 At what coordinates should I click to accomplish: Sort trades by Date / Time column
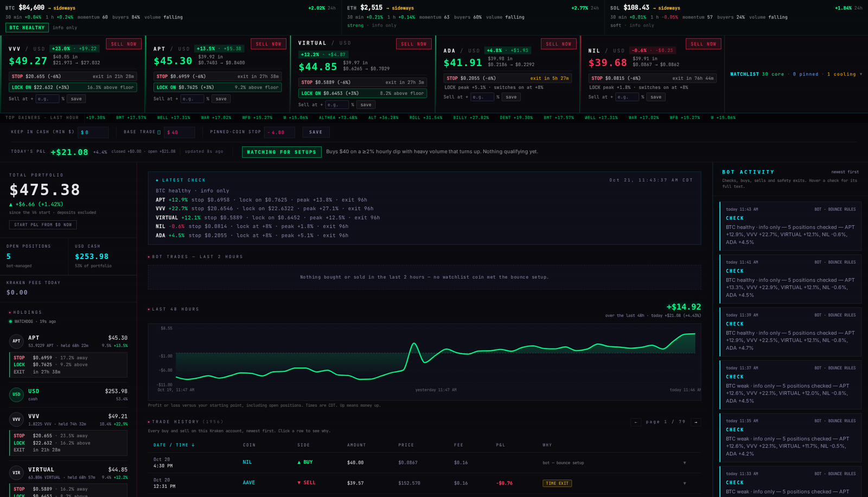point(174,445)
